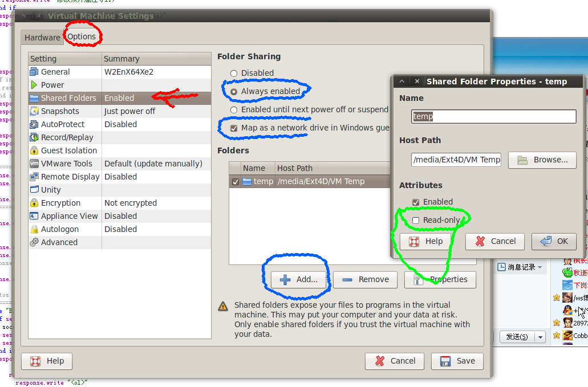Toggle Map as a network drive checkbox
The height and width of the screenshot is (387, 588).
[234, 128]
